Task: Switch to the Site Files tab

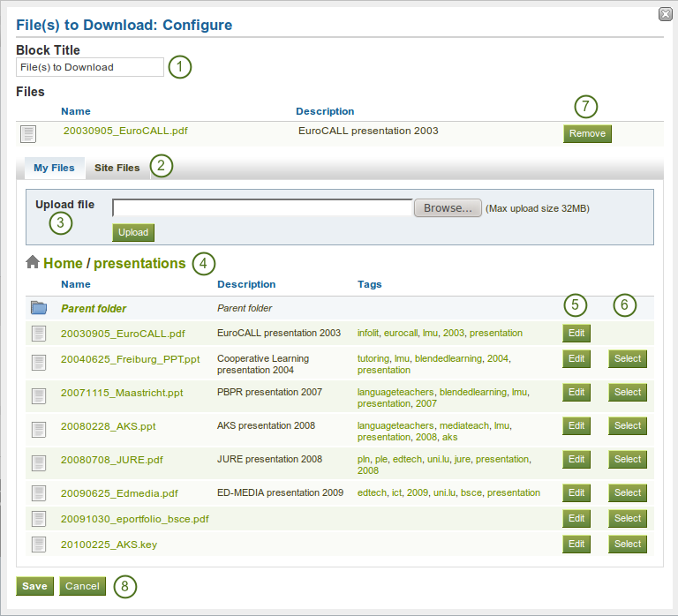Action: (x=117, y=168)
